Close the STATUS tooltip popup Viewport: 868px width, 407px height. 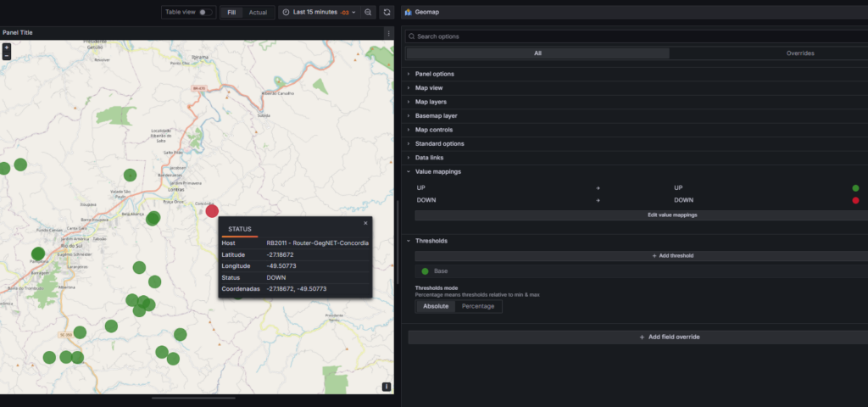click(365, 223)
